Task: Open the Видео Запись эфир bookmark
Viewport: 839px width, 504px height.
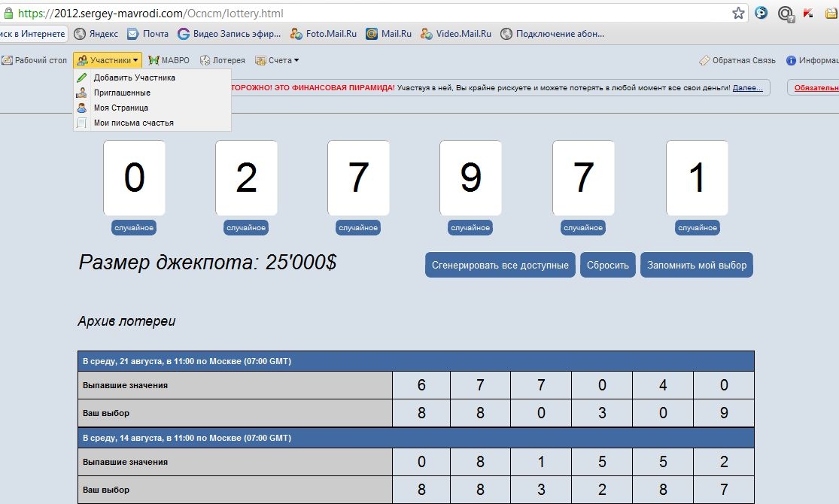Action: (229, 34)
